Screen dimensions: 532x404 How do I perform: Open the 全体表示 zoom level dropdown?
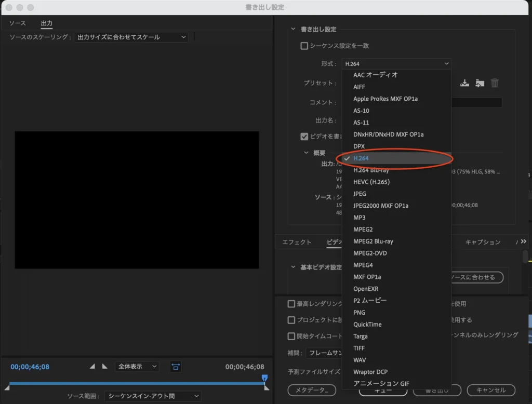point(137,367)
